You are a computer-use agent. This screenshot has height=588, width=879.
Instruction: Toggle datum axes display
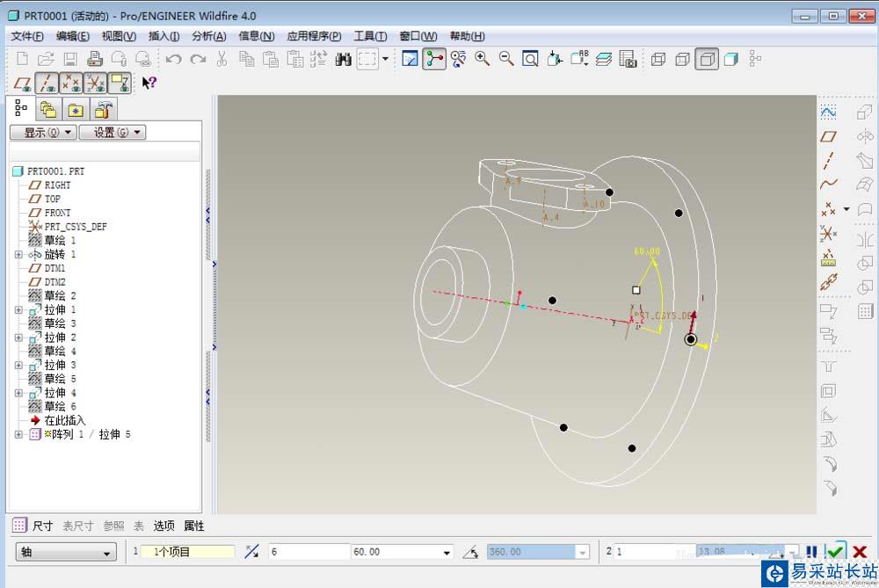tap(47, 83)
